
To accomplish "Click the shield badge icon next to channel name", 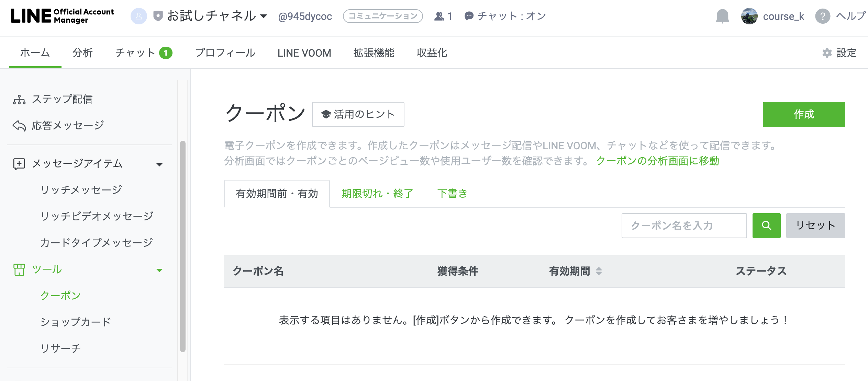I will (158, 16).
